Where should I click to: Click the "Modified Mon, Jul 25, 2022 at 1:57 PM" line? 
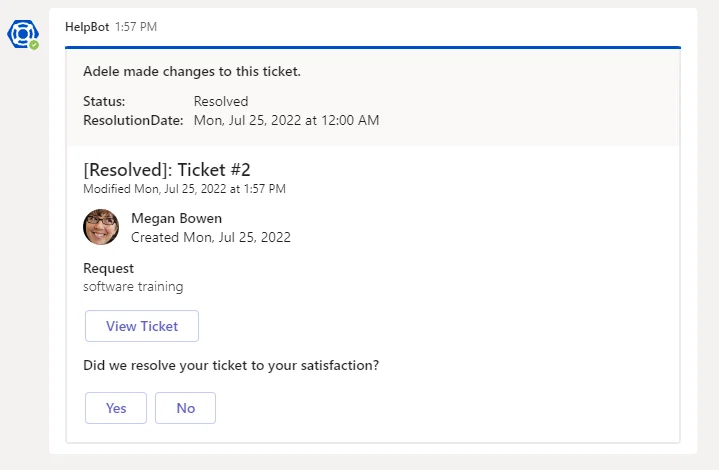[x=184, y=189]
